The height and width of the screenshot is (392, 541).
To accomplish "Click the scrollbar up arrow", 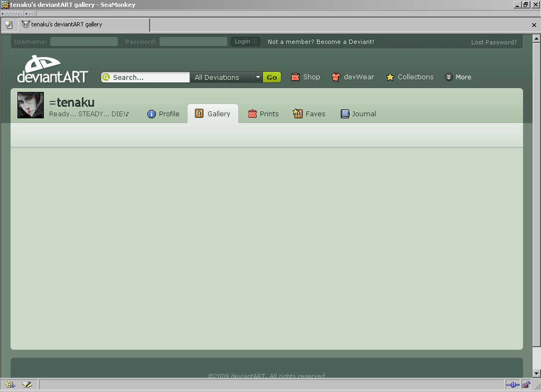I will (x=536, y=39).
